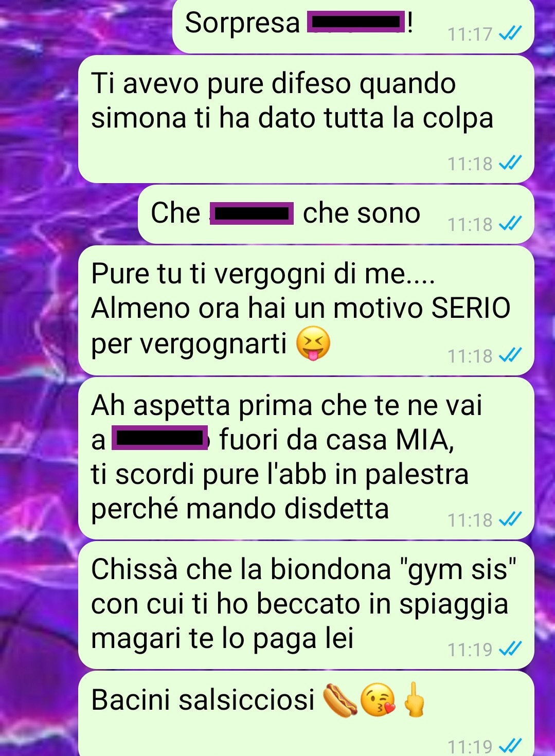Tap the redacted word after "Sorpresa"
555x756 pixels.
click(355, 24)
